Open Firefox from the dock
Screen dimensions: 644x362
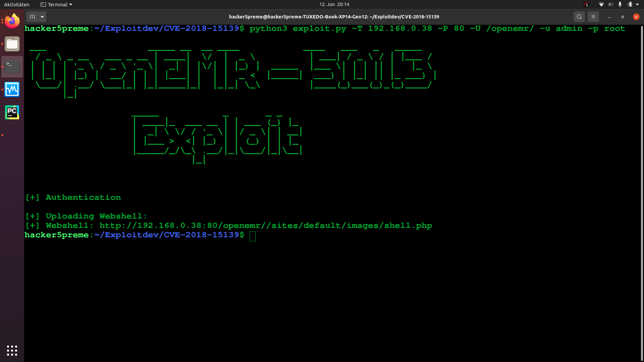click(x=12, y=21)
